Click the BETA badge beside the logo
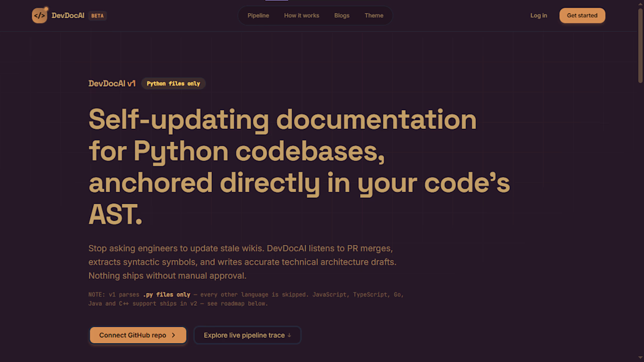The image size is (644, 362). tap(97, 16)
